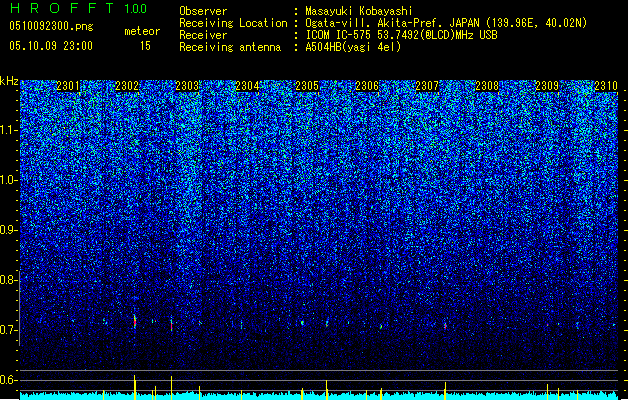Select observer name Masayuki Kobayashi
This screenshot has height=400, width=629.
pyautogui.click(x=359, y=11)
